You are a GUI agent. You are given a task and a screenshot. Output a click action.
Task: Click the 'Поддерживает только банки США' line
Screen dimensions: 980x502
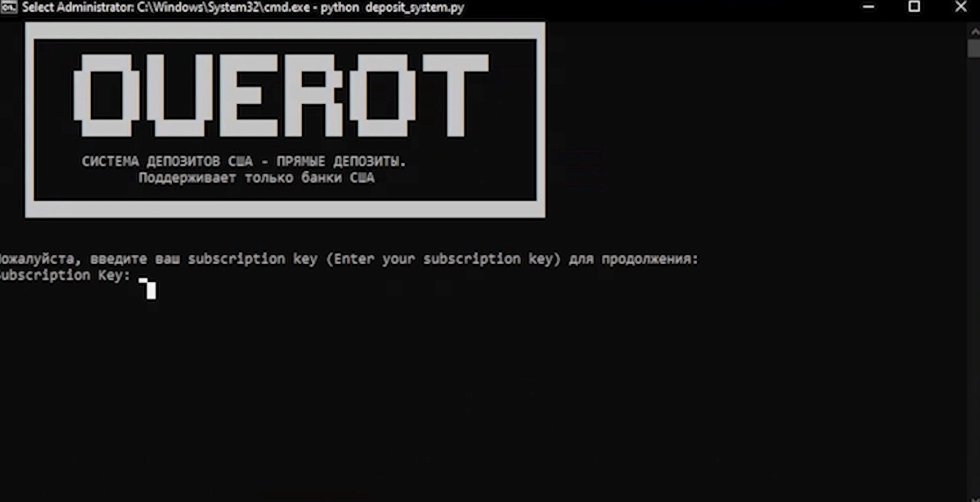click(256, 178)
